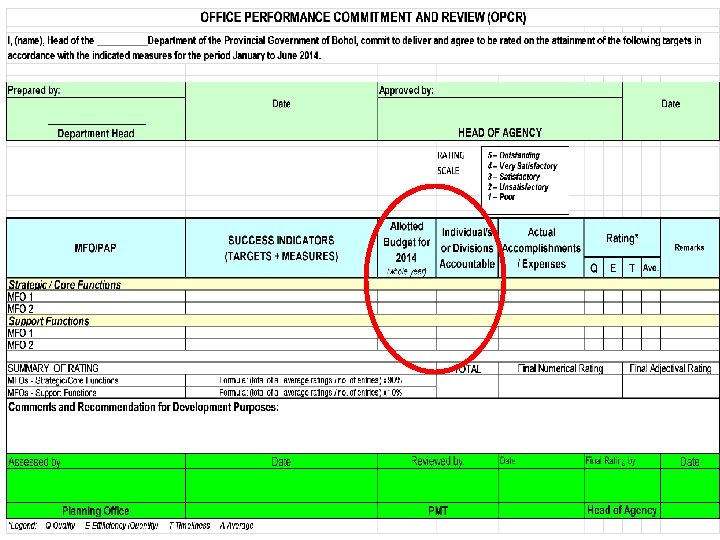This screenshot has width=720, height=540.
Task: Select 'MFO 2' under Strategic / Core Functions
Action: click(x=96, y=309)
